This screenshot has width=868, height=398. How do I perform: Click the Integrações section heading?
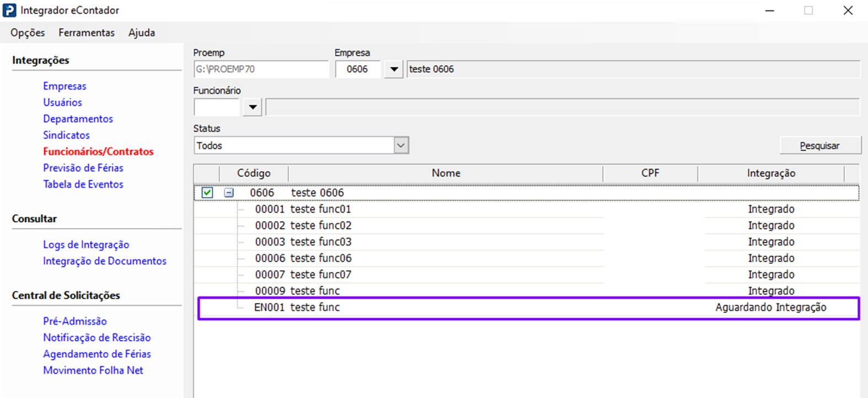41,60
